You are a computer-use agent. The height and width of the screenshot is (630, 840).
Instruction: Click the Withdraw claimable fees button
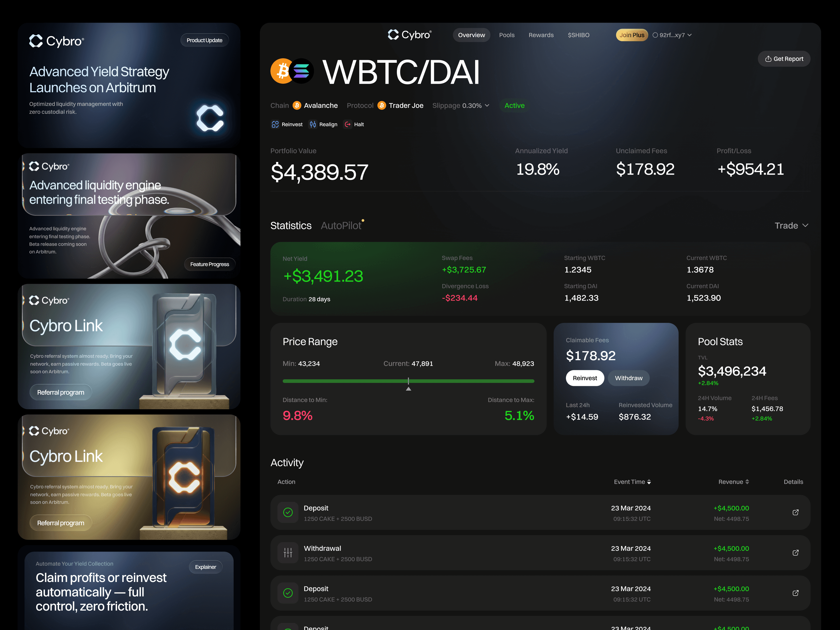pos(628,378)
